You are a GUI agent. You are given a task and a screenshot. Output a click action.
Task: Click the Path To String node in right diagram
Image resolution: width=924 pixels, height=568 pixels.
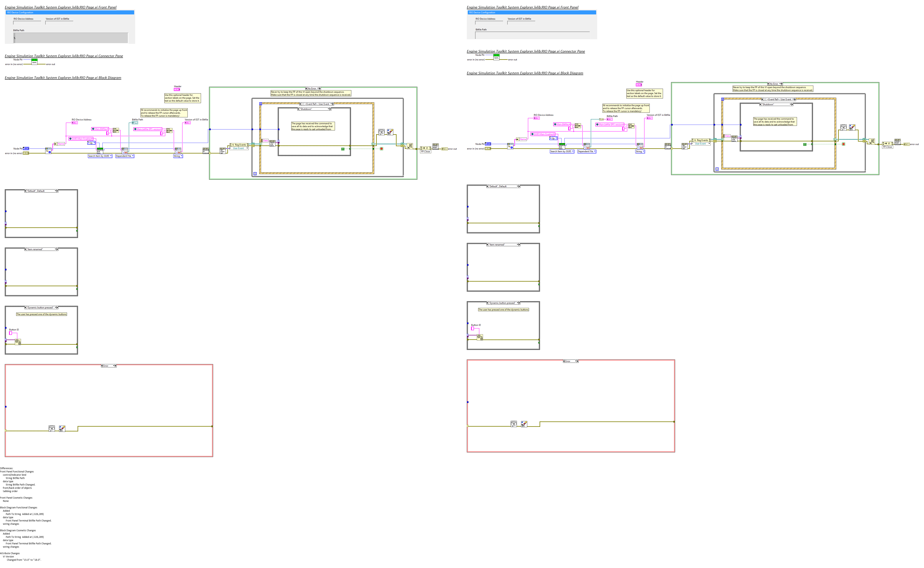coord(601,119)
